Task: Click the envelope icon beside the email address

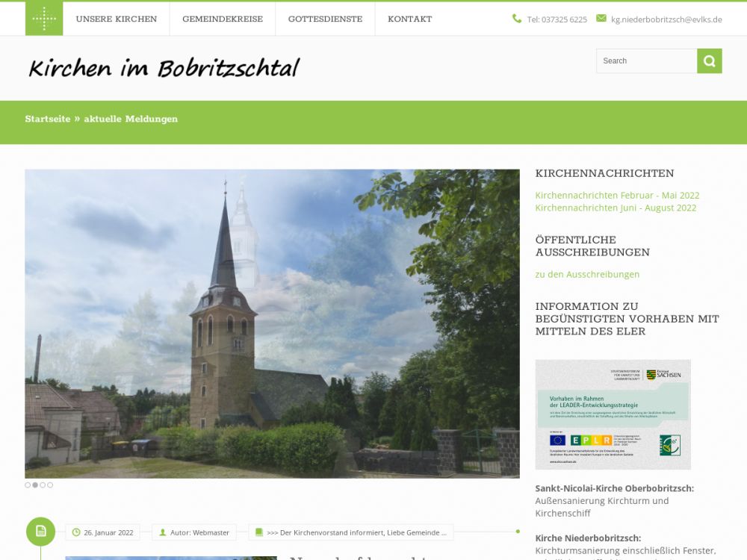Action: click(x=601, y=19)
